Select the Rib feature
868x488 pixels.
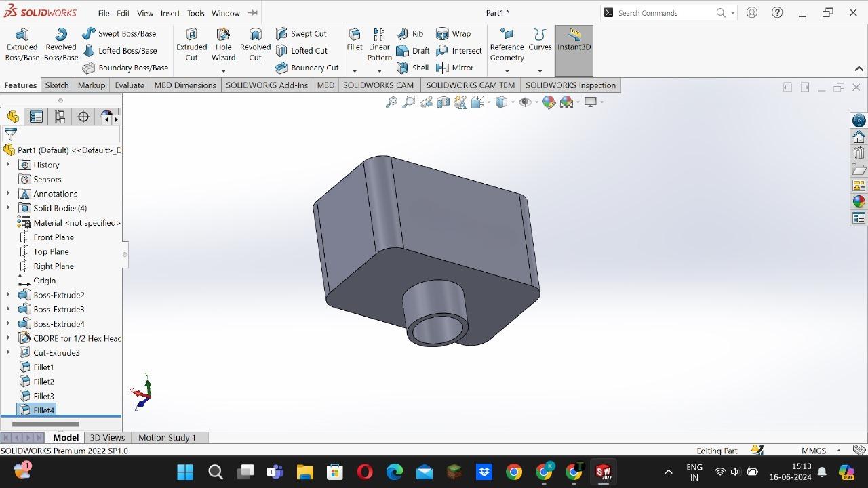pyautogui.click(x=410, y=33)
